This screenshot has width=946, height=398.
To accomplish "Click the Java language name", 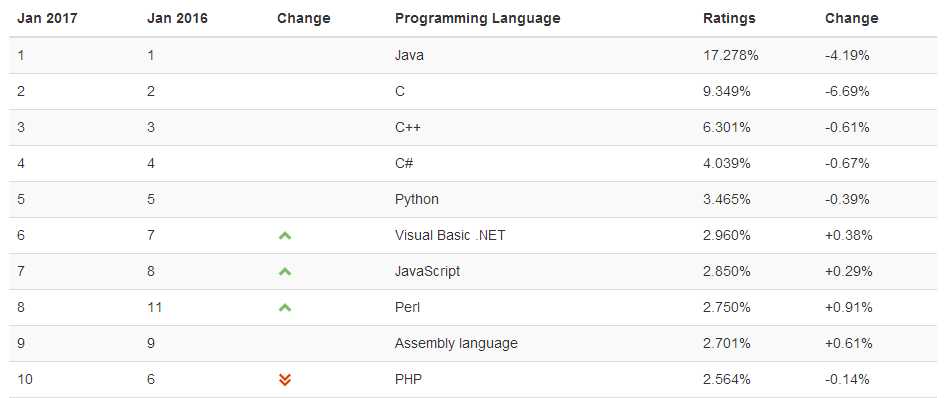I will tap(409, 55).
